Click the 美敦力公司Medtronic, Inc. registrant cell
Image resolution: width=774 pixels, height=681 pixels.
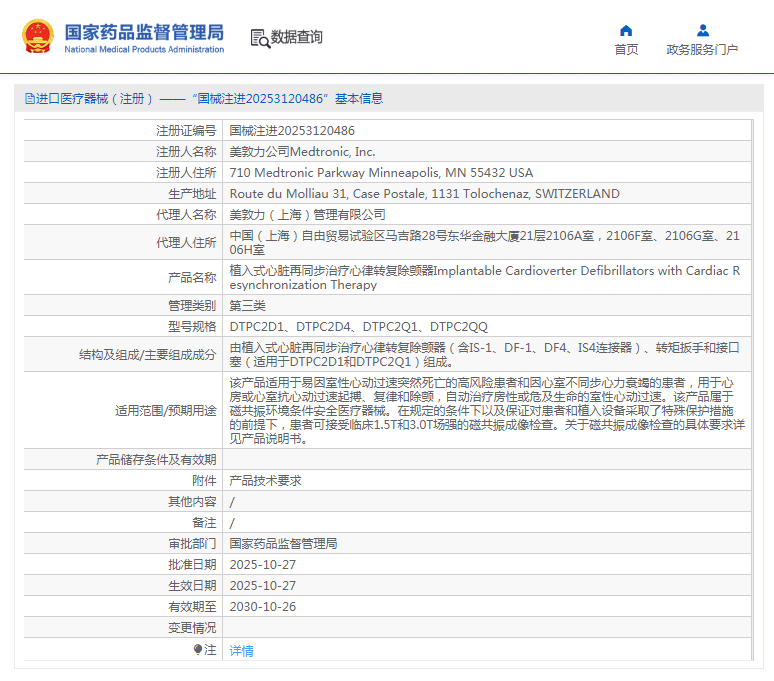[x=302, y=152]
